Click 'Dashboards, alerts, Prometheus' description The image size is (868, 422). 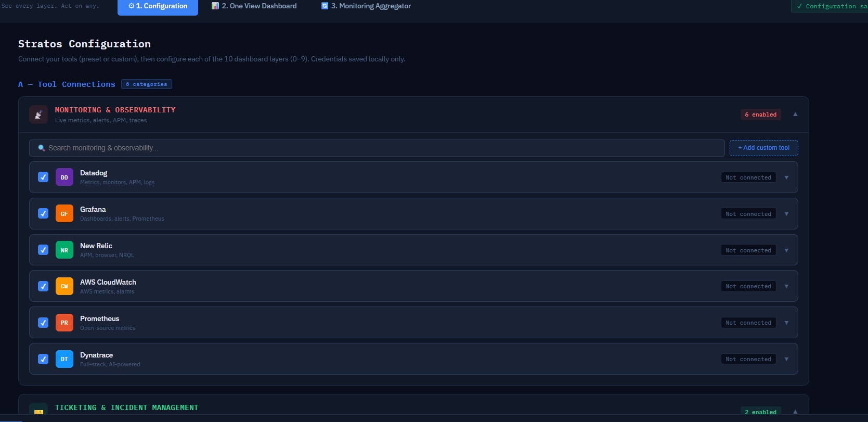(x=122, y=219)
